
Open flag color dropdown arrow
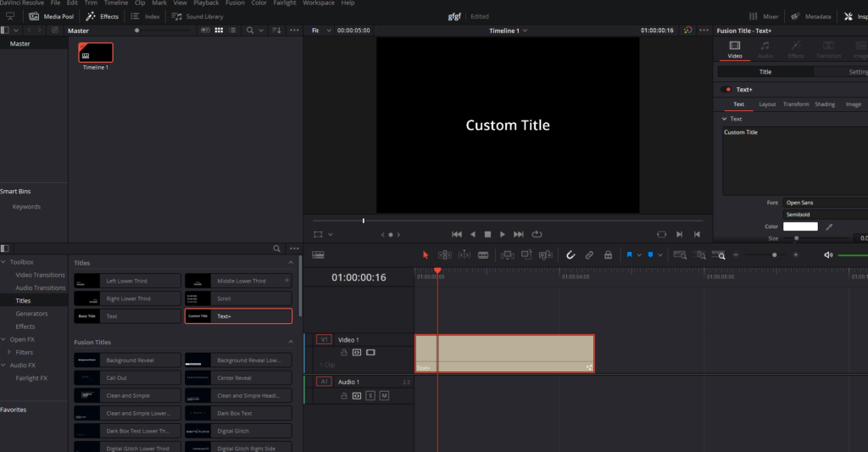[639, 255]
